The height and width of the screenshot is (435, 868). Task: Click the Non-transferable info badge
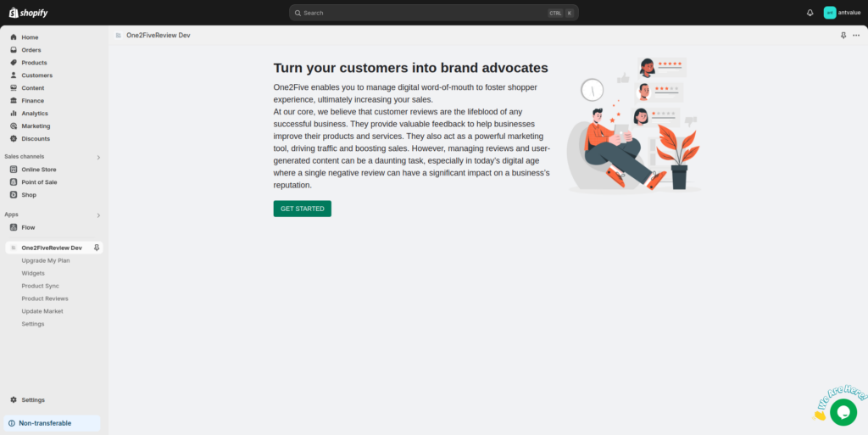53,423
